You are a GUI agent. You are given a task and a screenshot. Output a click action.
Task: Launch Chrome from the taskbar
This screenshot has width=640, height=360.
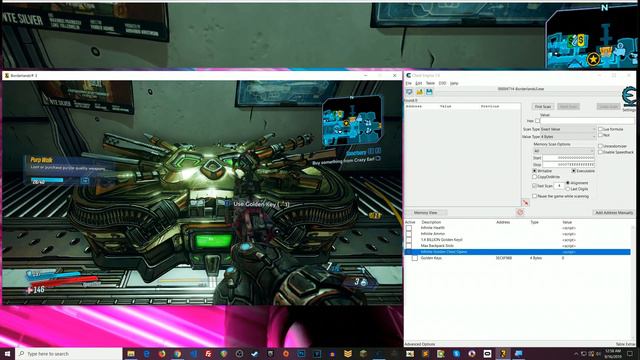click(178, 353)
